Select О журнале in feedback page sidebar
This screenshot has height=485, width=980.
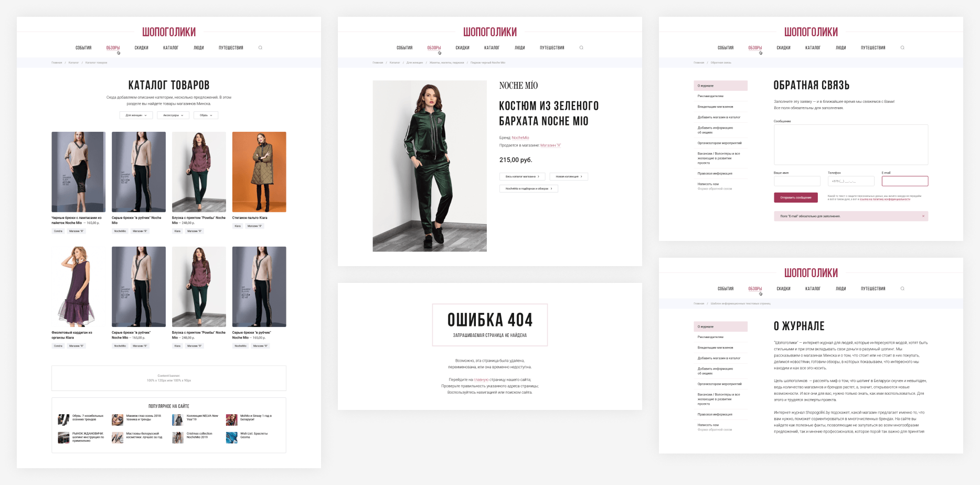(720, 86)
